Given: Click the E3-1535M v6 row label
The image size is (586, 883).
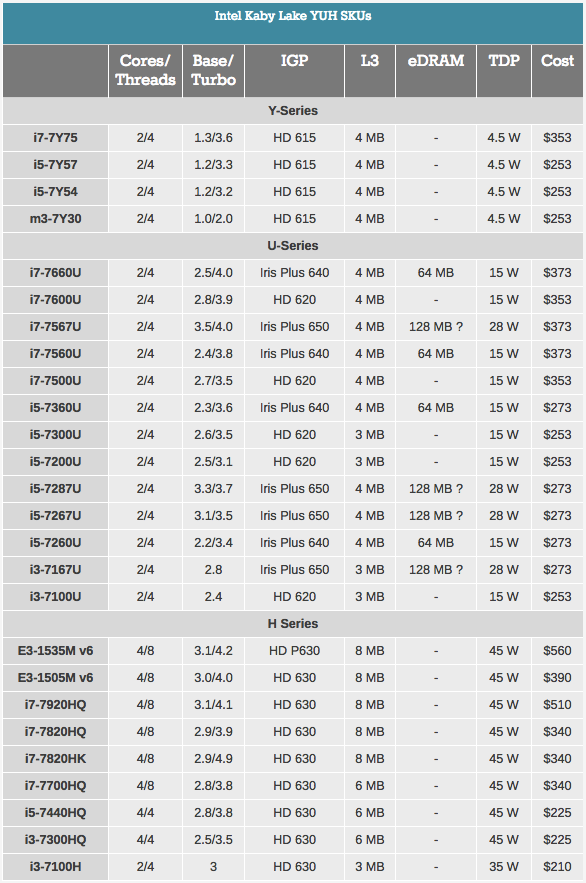Looking at the screenshot, I should click(55, 650).
